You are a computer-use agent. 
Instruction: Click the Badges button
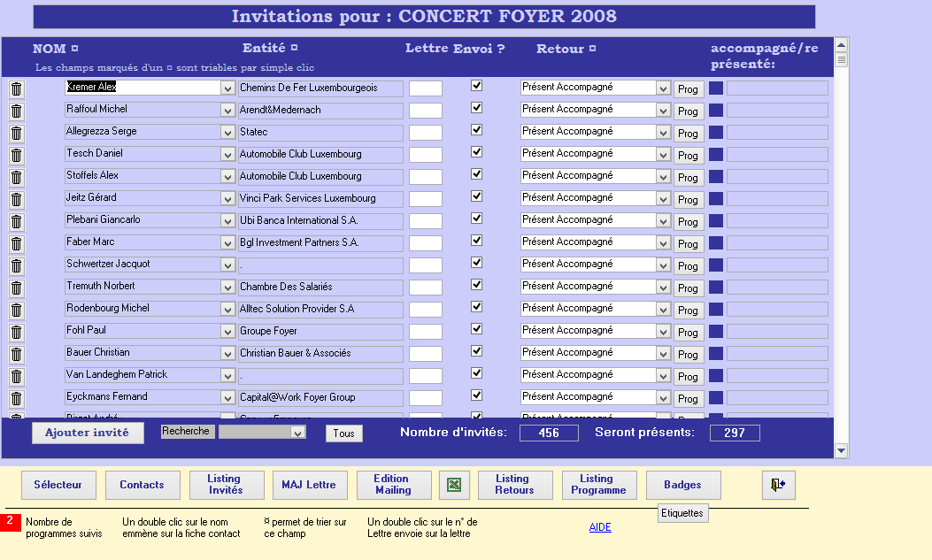pos(683,485)
